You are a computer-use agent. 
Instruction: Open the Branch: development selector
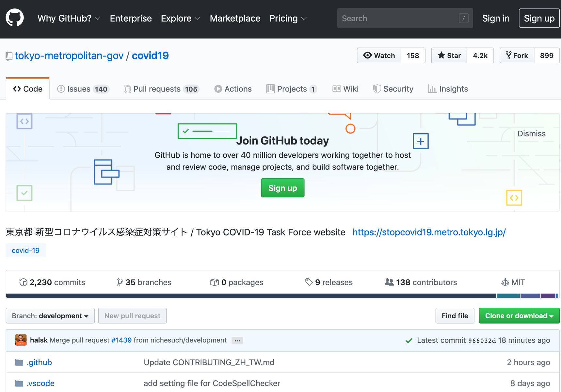pyautogui.click(x=50, y=316)
